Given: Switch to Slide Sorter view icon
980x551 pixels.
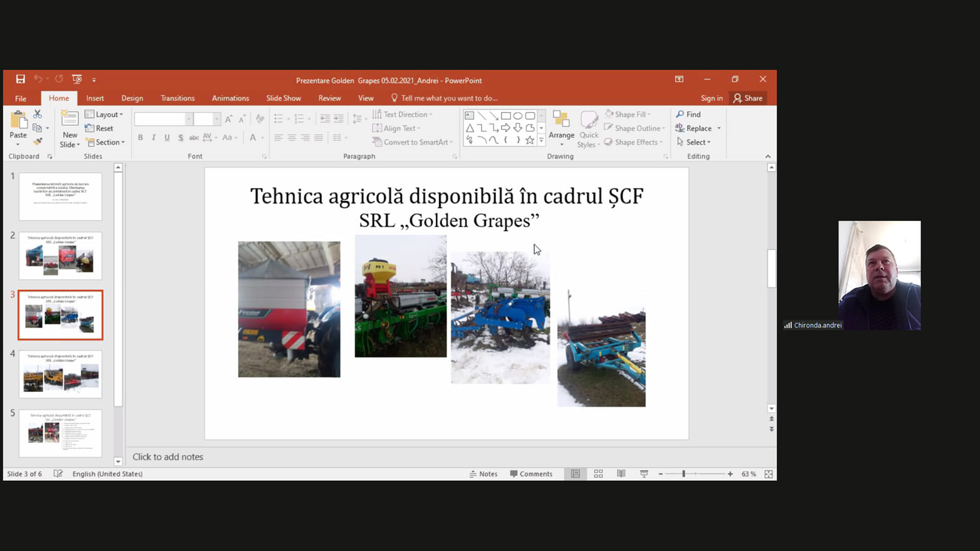Looking at the screenshot, I should tap(598, 474).
